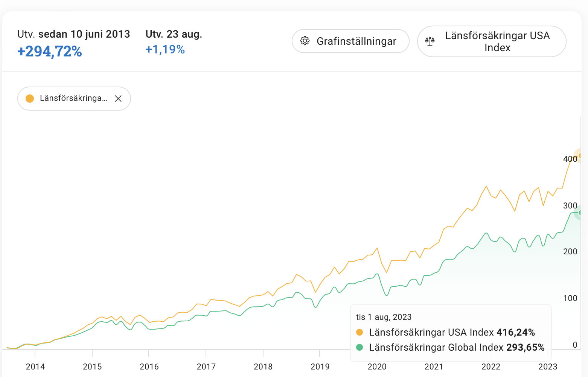Viewport: 588px width, 377px height.
Task: Click the 2015 x-axis label
Action: tap(92, 366)
